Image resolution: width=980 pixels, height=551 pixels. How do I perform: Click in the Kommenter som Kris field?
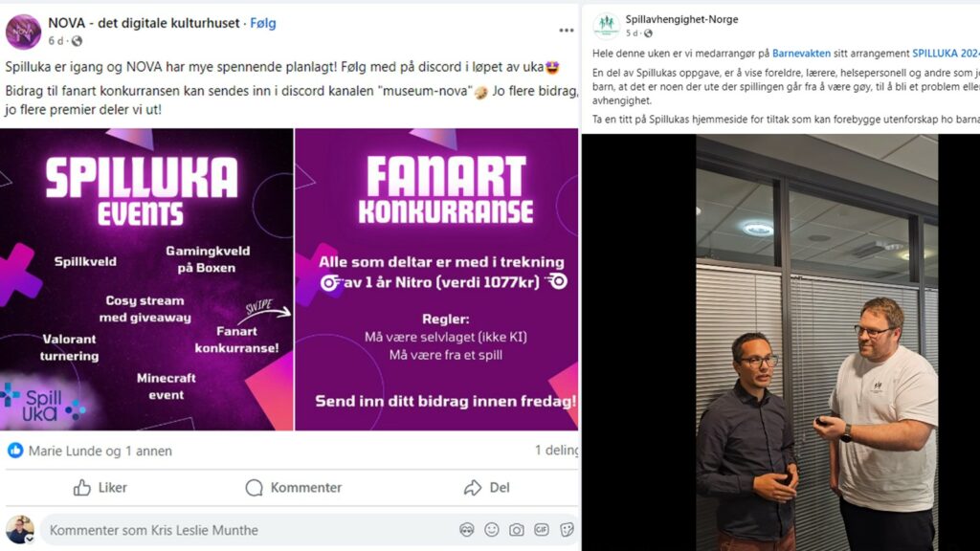250,530
